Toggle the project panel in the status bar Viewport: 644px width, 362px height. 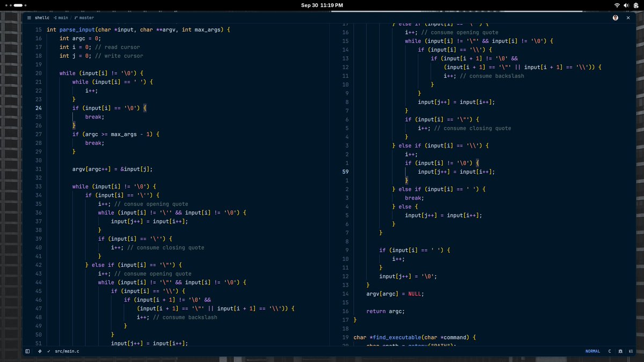pyautogui.click(x=27, y=351)
